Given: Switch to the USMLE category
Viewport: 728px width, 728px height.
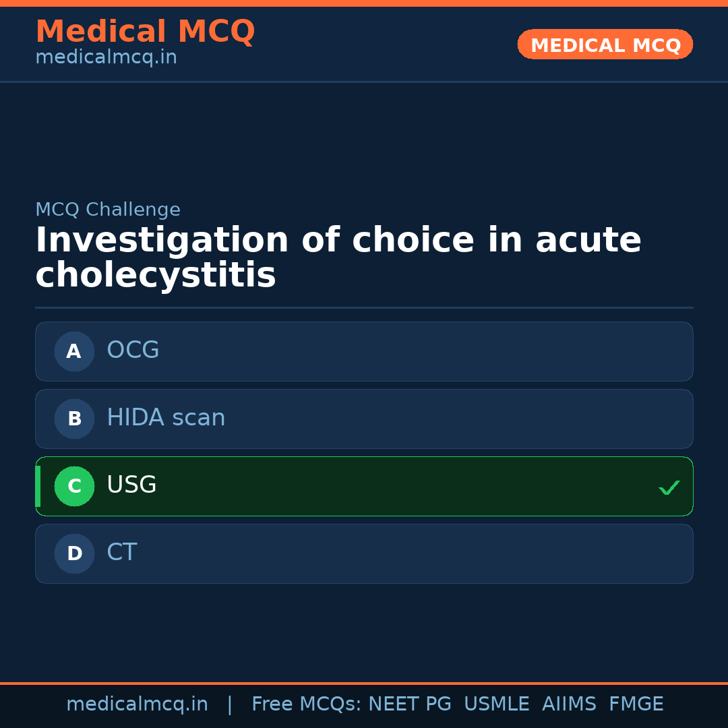Looking at the screenshot, I should pos(497,704).
